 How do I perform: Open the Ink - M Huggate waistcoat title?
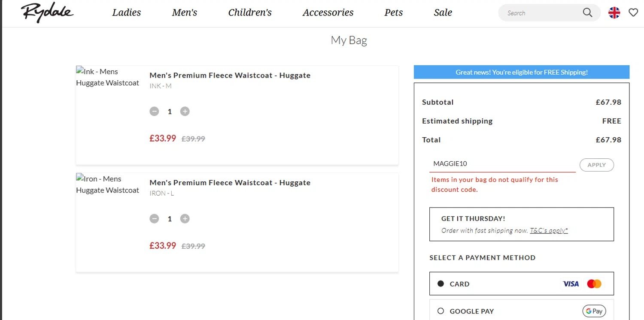(x=230, y=75)
